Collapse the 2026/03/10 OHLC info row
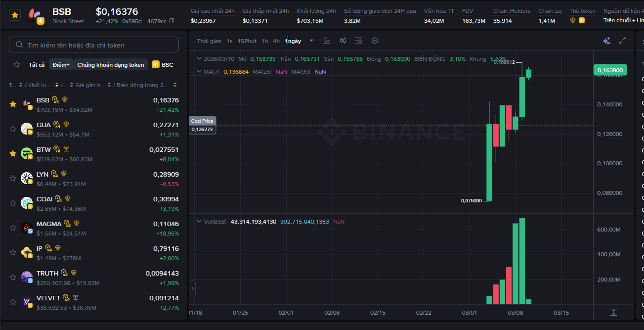Image resolution: width=644 pixels, height=330 pixels. tap(199, 58)
